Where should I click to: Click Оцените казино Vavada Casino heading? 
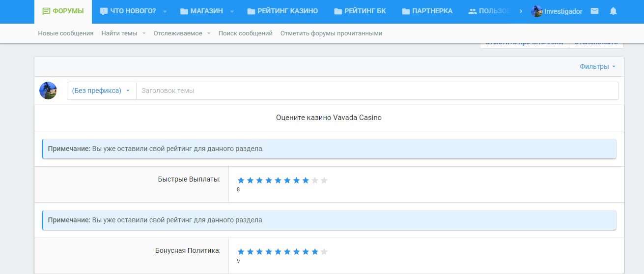[x=329, y=118]
